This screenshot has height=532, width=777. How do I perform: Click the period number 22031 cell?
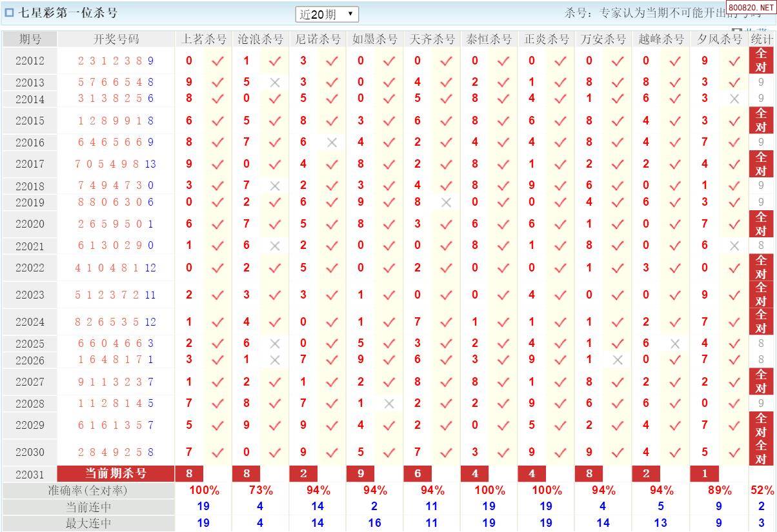tap(30, 474)
